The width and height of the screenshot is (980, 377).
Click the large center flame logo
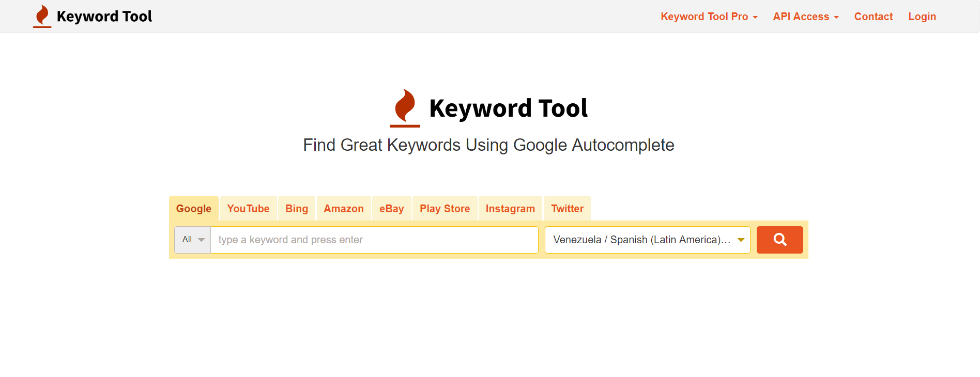click(x=405, y=108)
